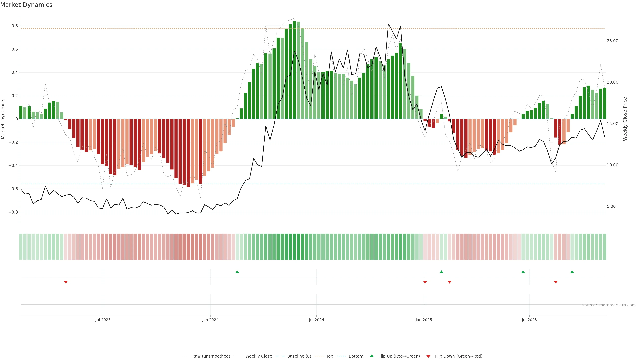Click the first green flip-up triangle after Jan 2024
Image resolution: width=644 pixels, height=362 pixels.
pos(237,272)
